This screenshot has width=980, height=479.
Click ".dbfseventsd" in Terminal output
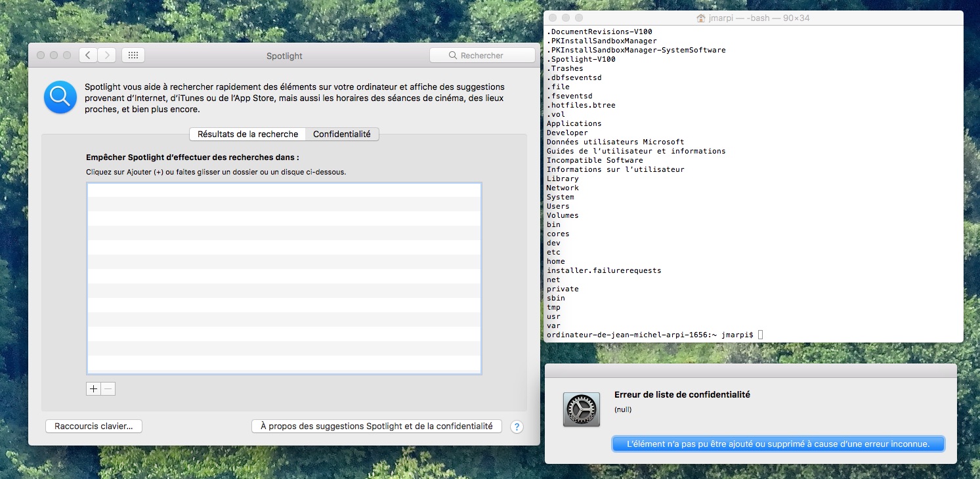tap(574, 77)
